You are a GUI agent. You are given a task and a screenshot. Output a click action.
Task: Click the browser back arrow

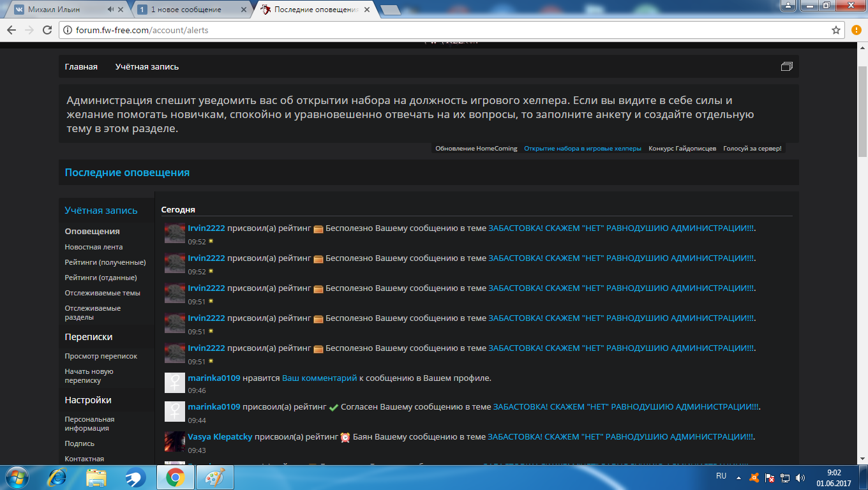click(x=11, y=30)
